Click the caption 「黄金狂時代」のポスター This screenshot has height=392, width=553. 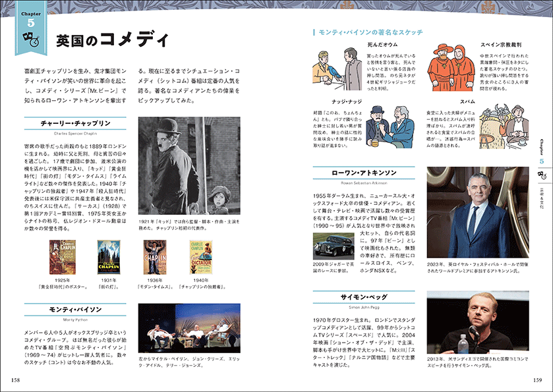63,287
